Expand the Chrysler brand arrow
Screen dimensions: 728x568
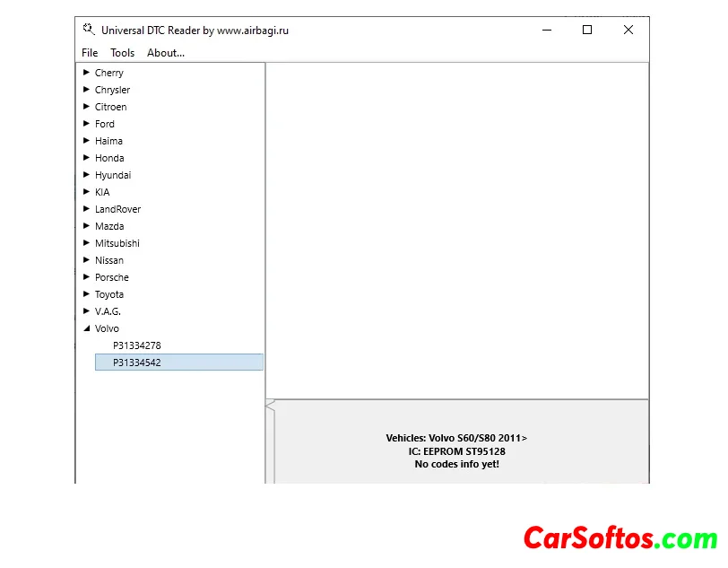tap(86, 90)
